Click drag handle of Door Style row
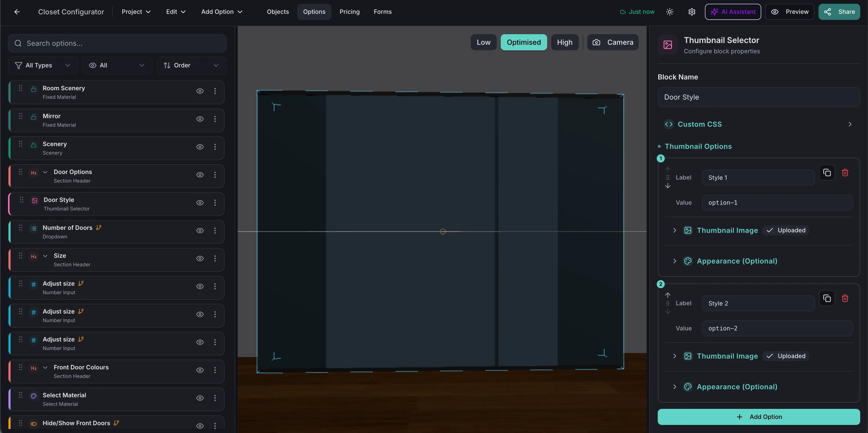 [22, 200]
